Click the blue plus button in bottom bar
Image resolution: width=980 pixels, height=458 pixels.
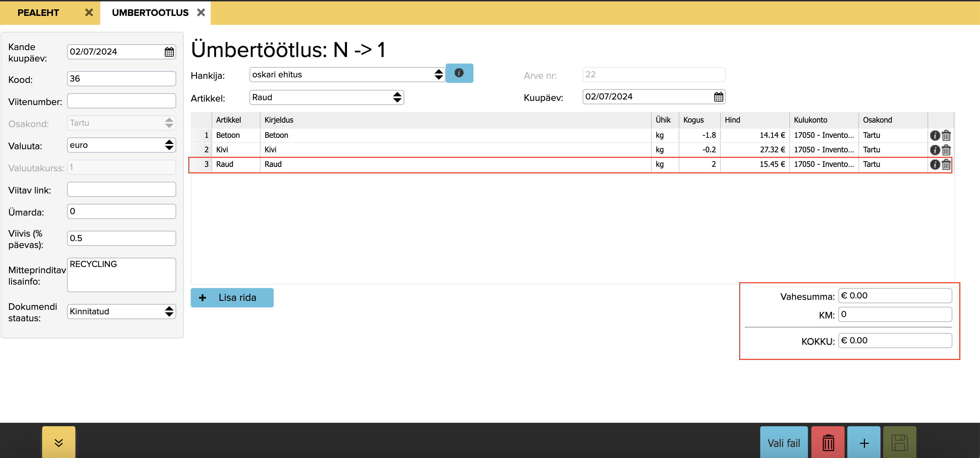point(864,443)
